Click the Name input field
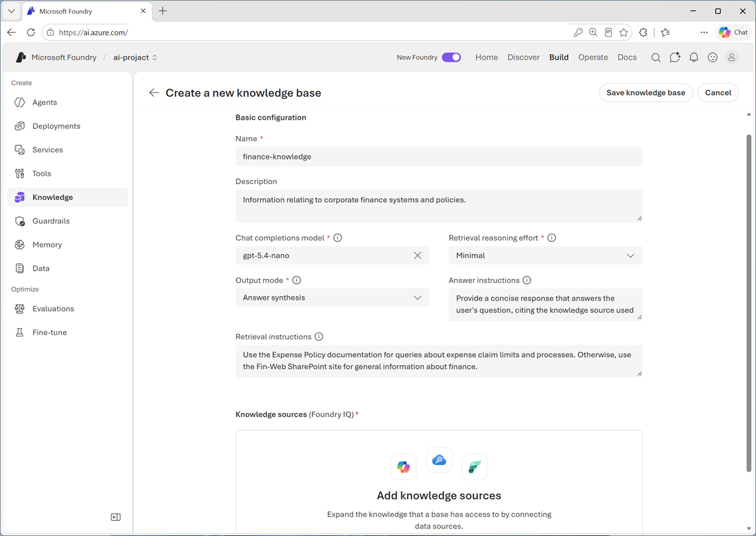The image size is (756, 536). (439, 157)
